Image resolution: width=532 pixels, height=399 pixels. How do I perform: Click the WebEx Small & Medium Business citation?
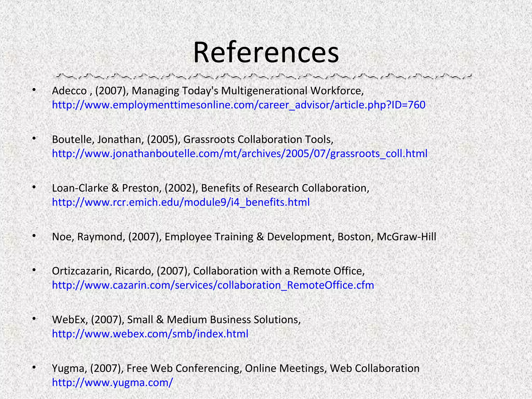176,320
